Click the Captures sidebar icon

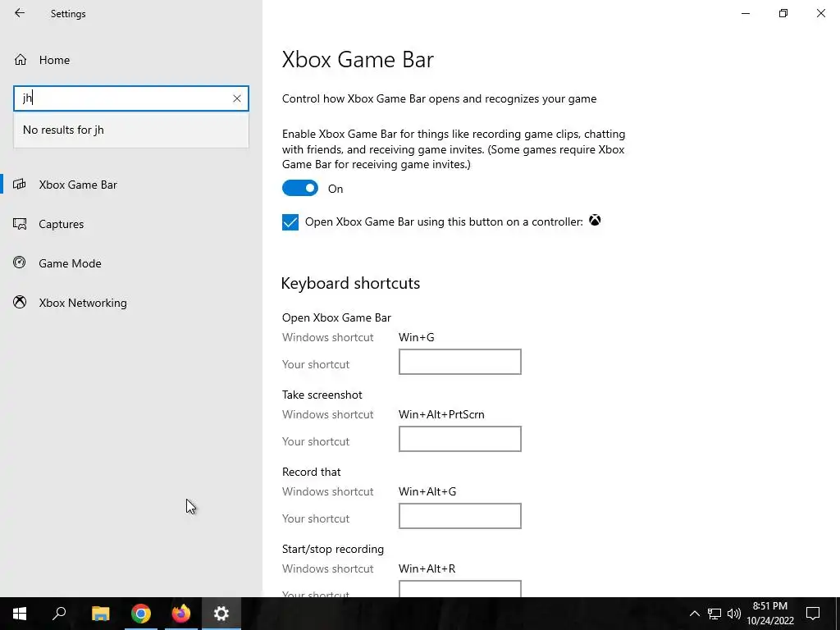20,224
